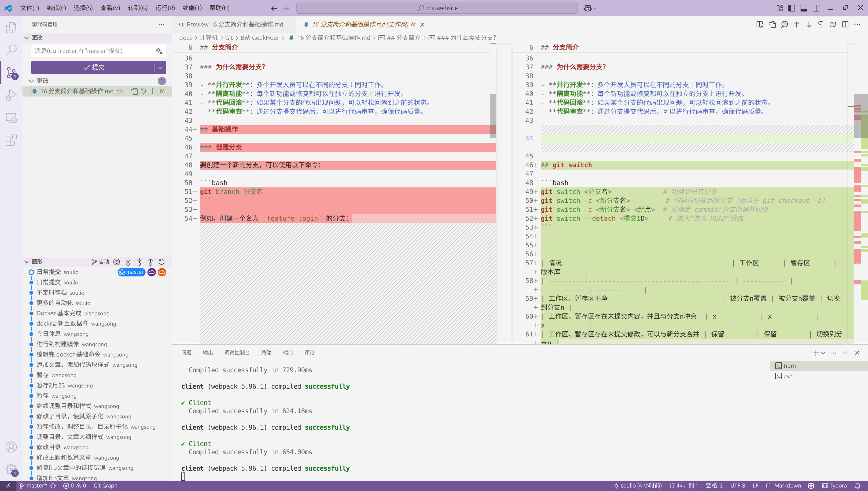Collapse the 更改 group with badge 1
The image size is (868, 491).
(97, 81)
